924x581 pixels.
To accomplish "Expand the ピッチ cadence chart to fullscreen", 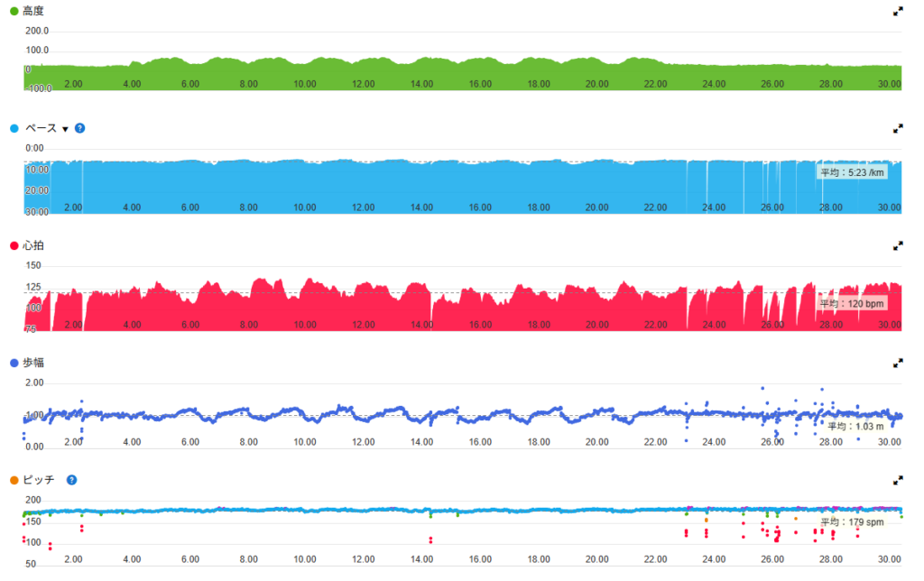I will point(898,480).
